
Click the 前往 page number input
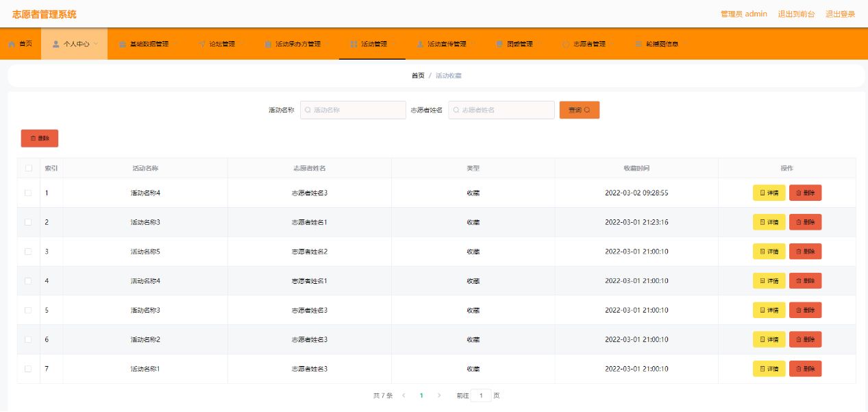coord(481,396)
